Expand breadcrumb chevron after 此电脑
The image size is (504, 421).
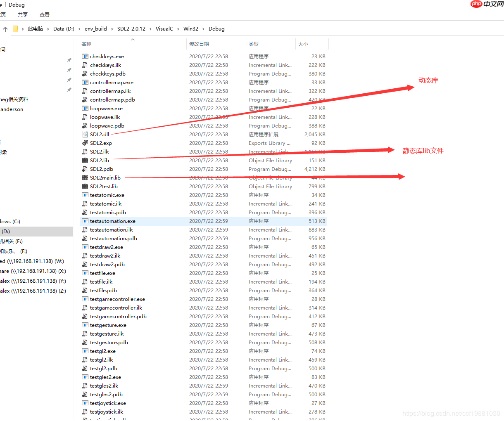48,29
